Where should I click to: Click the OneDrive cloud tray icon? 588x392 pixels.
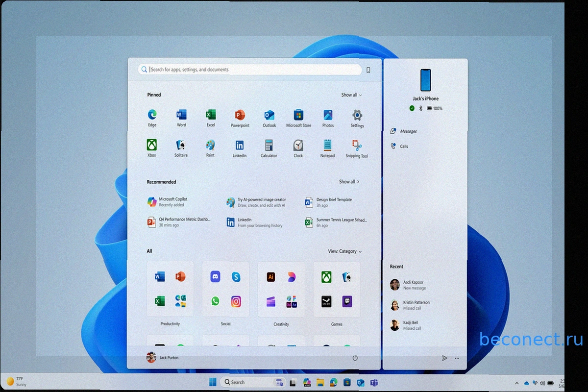point(527,383)
